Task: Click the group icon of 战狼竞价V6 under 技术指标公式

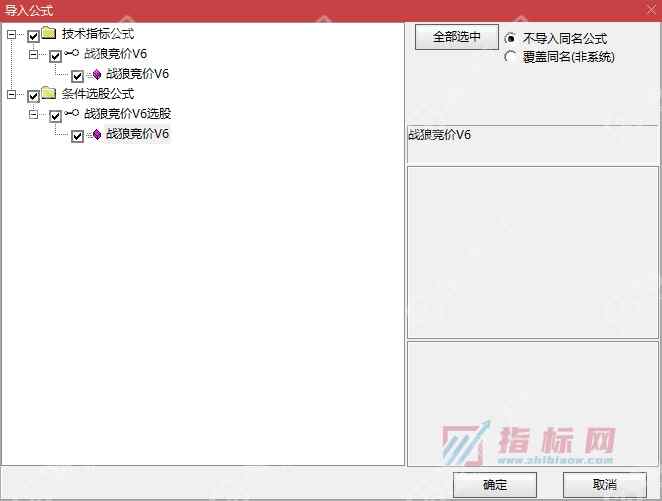Action: coord(72,53)
